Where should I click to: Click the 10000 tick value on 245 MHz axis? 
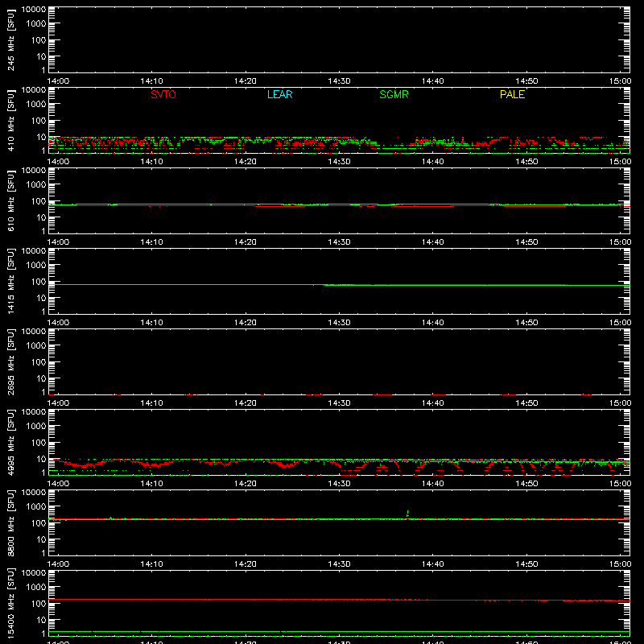34,10
